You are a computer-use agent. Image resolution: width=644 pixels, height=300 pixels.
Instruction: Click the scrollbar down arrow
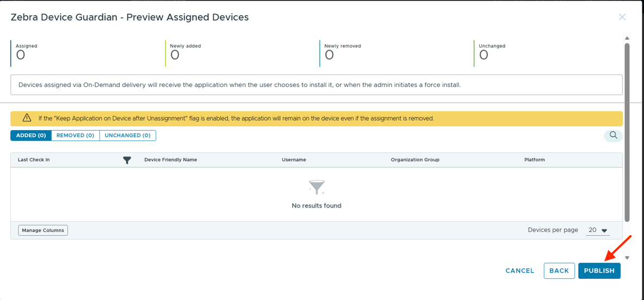tap(627, 258)
